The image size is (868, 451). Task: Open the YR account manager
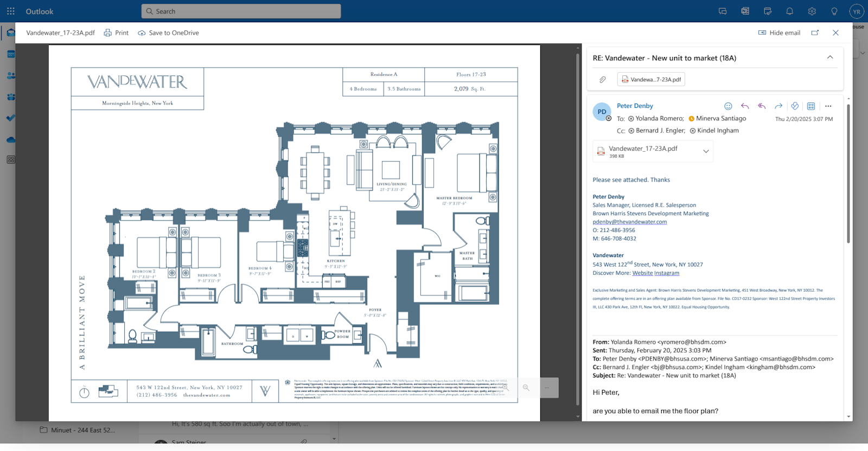click(x=857, y=11)
